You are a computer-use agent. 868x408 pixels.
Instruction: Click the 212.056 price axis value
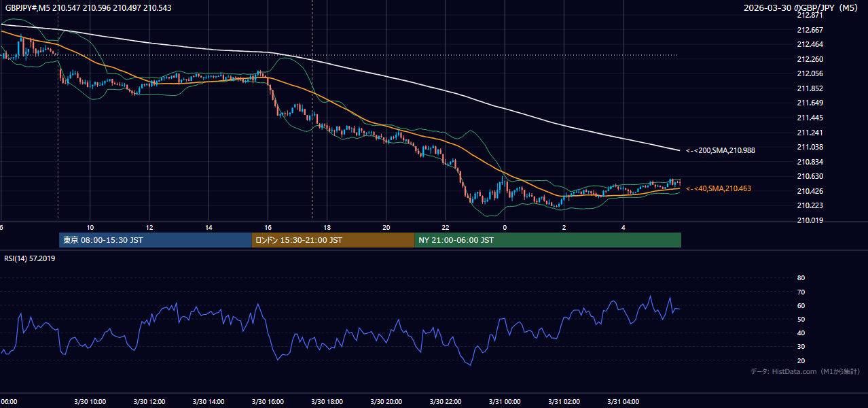[x=810, y=73]
